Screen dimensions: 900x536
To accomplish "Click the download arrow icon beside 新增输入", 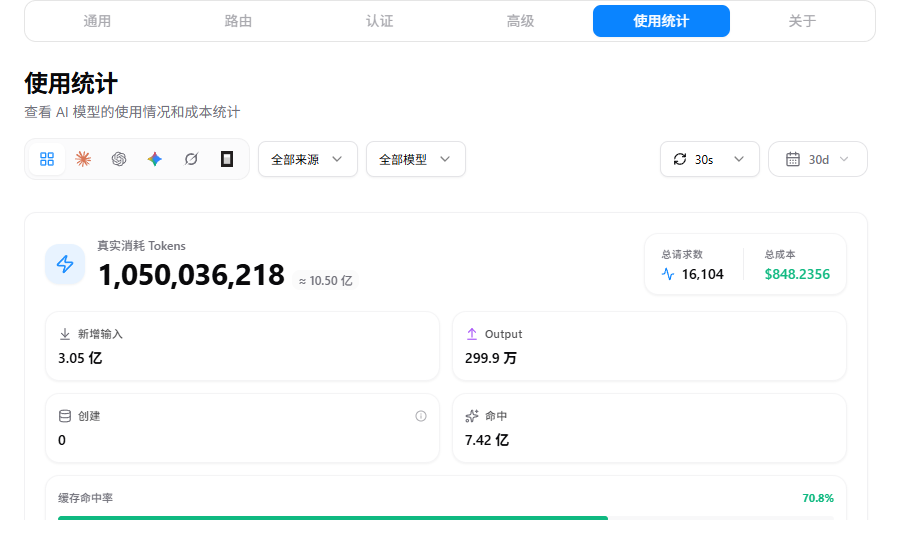I will pos(65,334).
